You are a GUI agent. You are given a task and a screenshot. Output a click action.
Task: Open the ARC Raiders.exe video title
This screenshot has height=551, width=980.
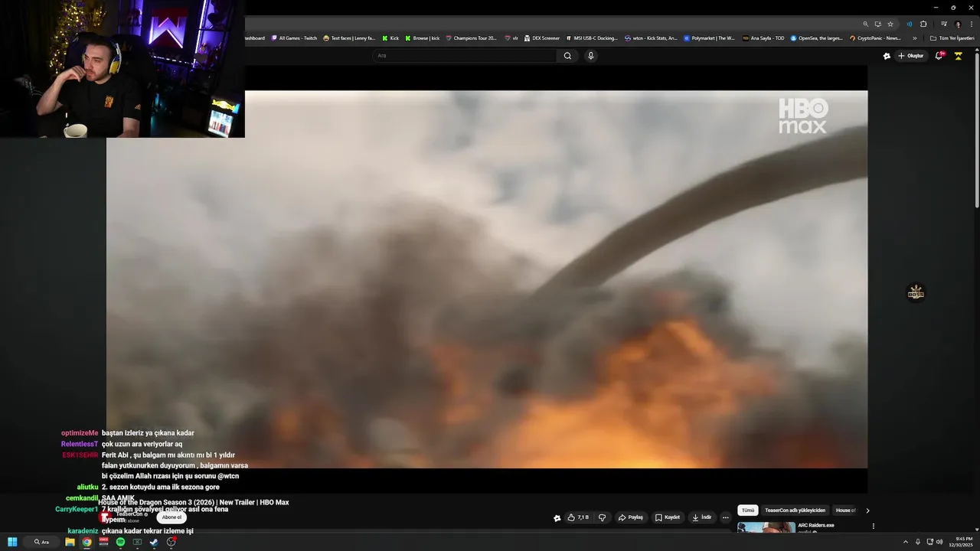pyautogui.click(x=815, y=525)
